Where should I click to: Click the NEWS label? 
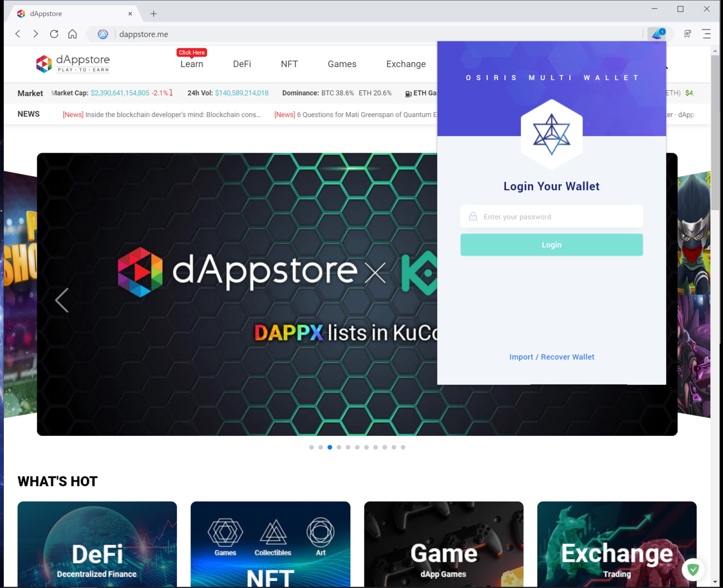coord(29,114)
